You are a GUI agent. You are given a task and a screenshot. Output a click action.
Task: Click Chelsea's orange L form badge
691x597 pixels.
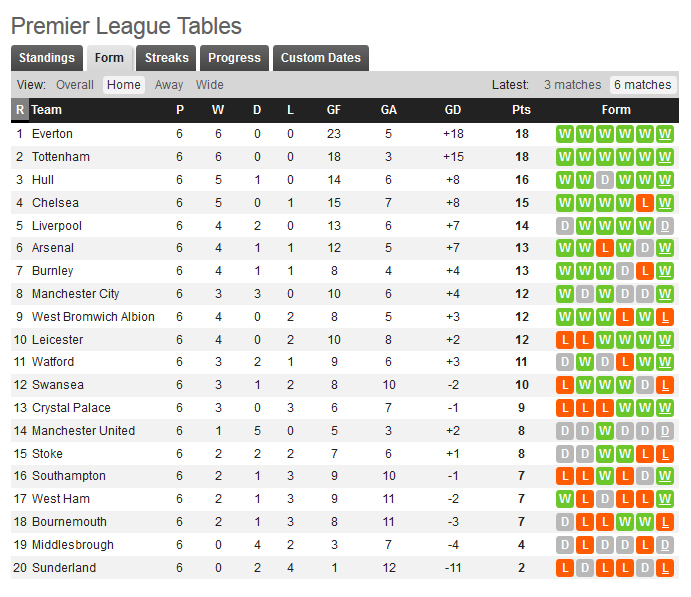point(645,203)
